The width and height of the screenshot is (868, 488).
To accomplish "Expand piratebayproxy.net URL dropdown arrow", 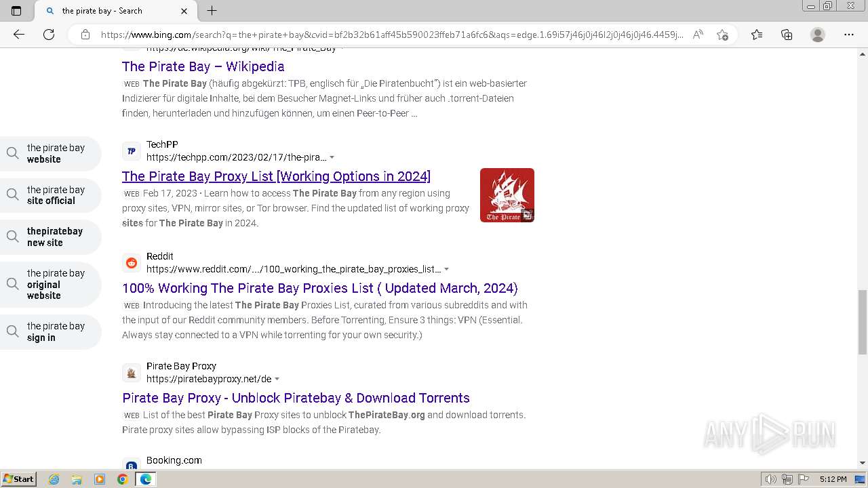I will pyautogui.click(x=277, y=380).
